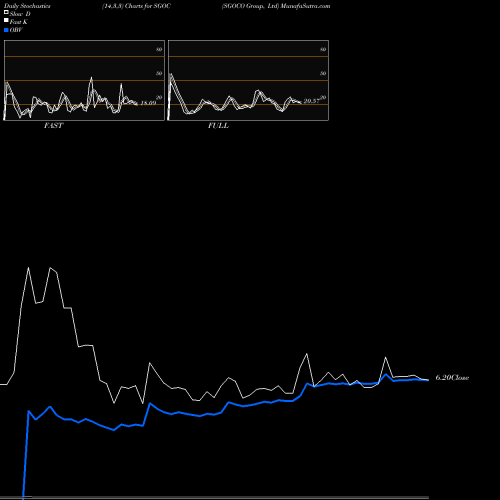Screen dimensions: 500x500
Task: Click the 80 level label in FAST chart
Action: 159,49
